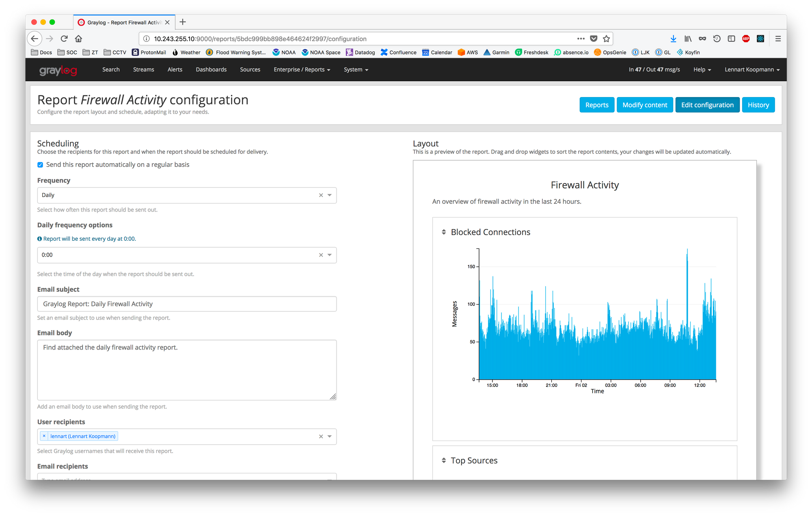Click the Modify content button
The height and width of the screenshot is (516, 812).
[644, 105]
